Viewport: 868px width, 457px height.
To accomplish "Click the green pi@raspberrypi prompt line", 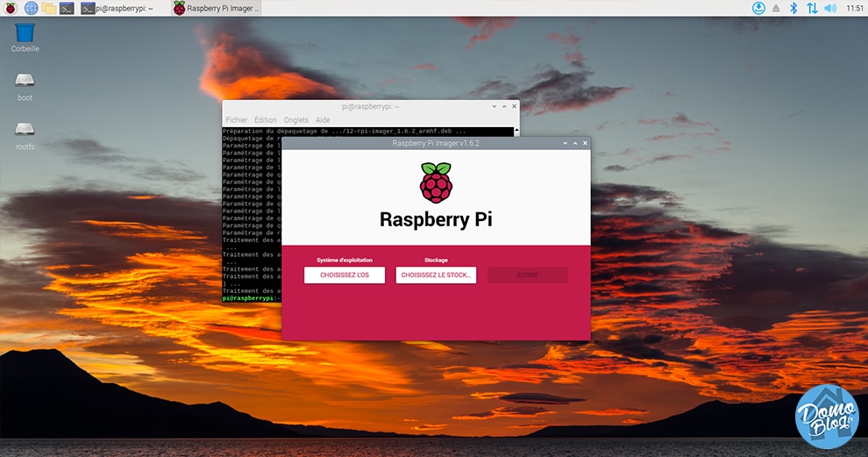I will (251, 298).
